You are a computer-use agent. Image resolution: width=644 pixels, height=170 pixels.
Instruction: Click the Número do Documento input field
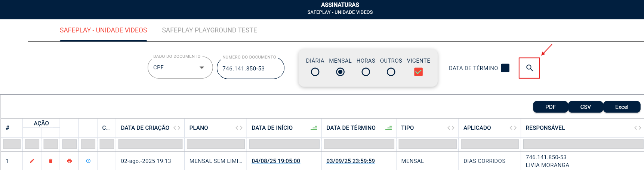[250, 69]
